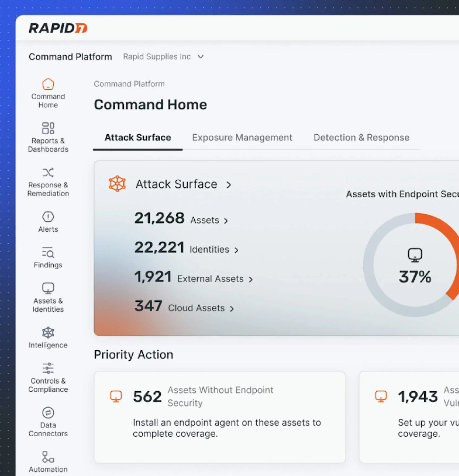Click the 'Controls & Compliance' sidebar label
459x476 pixels.
pos(48,385)
